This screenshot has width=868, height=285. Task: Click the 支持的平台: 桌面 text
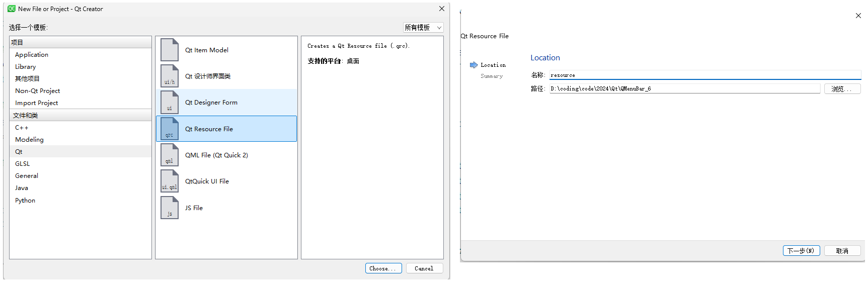333,61
